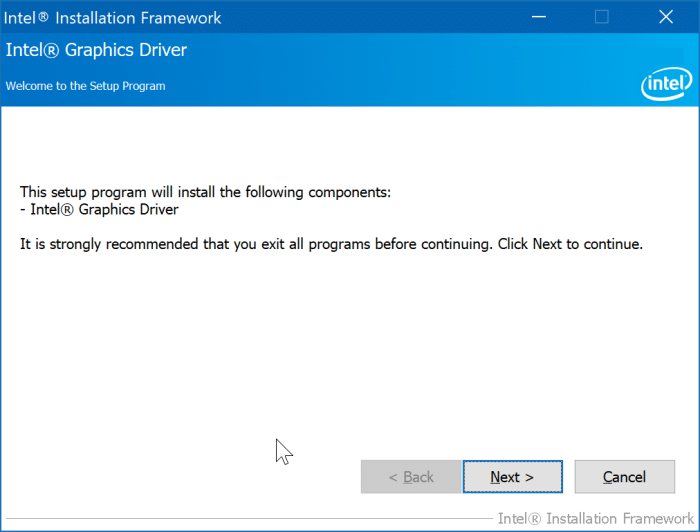Select the "Intel® Graphics Driver" header title
Viewport: 700px width, 532px height.
point(96,50)
